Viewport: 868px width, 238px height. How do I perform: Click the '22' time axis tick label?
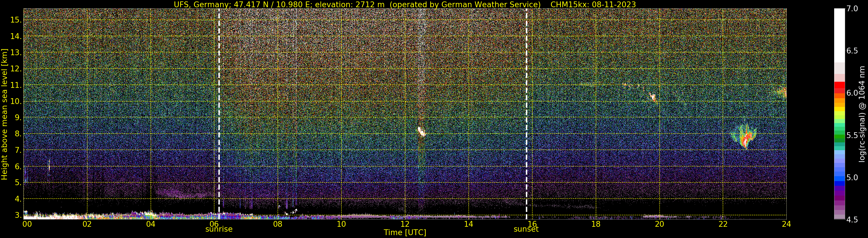point(723,224)
